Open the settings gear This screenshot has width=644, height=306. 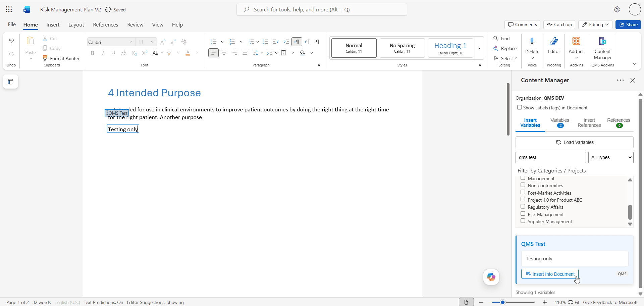617,9
